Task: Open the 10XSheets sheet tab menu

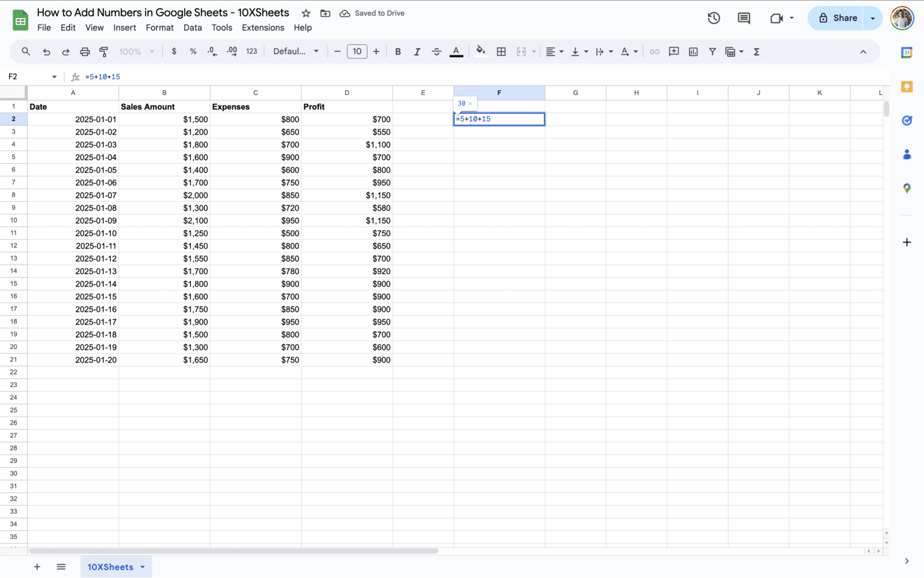Action: 143,567
